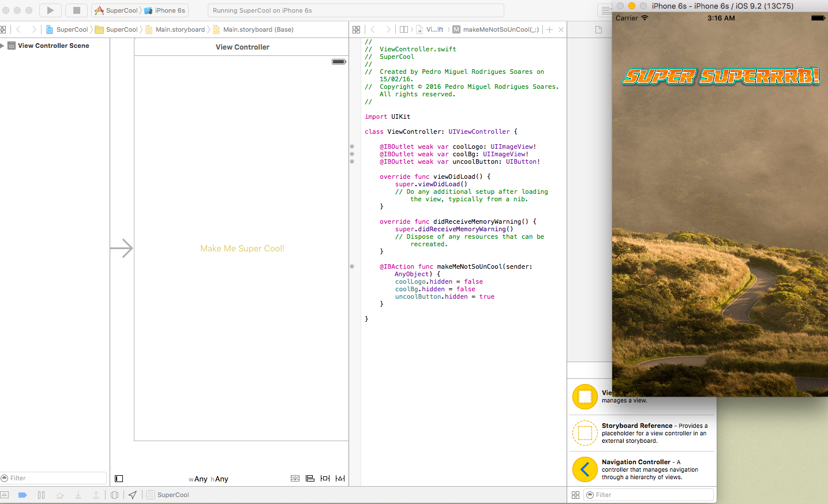Change the wAny hAny size class
828x504 pixels.
pos(208,479)
